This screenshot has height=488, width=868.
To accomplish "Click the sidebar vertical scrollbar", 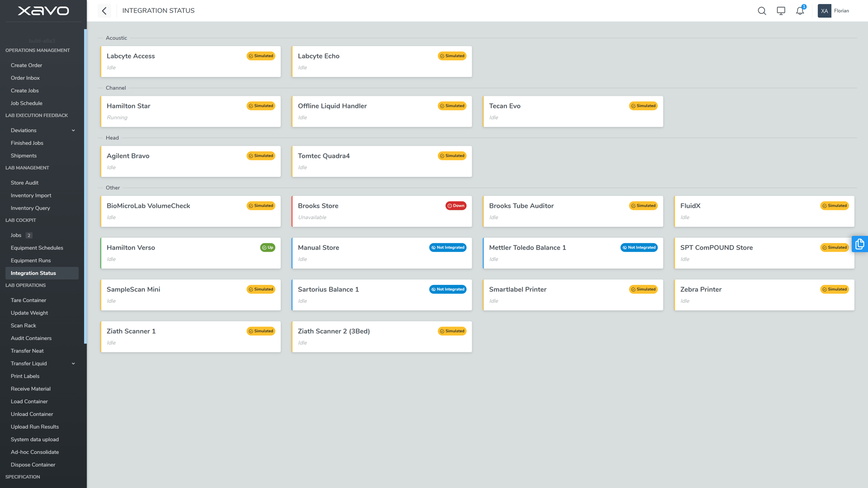I will [x=85, y=187].
